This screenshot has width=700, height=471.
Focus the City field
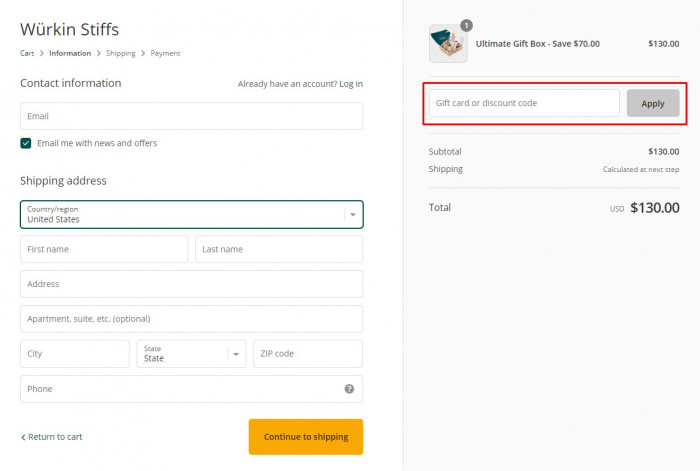click(x=75, y=354)
